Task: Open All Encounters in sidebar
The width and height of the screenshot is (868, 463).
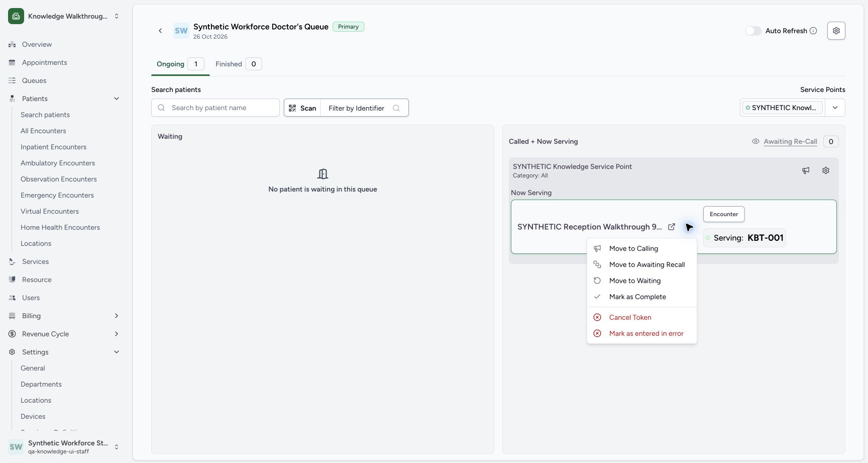Action: [x=43, y=131]
